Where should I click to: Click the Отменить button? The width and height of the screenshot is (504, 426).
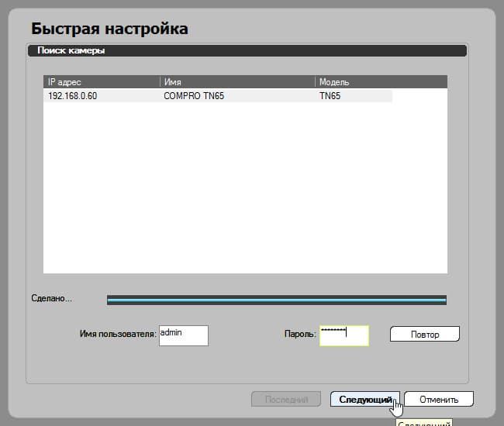click(x=439, y=399)
